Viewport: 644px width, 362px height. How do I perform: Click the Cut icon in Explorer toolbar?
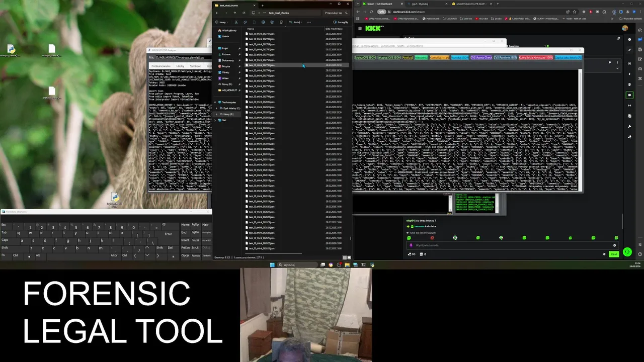tap(235, 22)
